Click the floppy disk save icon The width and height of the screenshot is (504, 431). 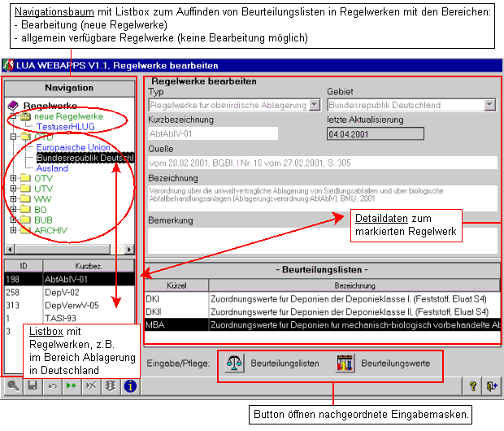click(x=33, y=386)
